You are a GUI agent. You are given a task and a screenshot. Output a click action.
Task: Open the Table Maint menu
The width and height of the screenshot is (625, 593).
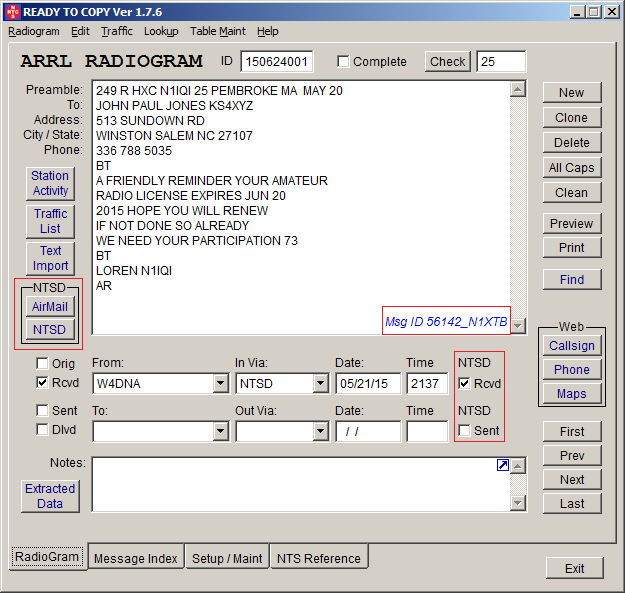(x=218, y=31)
